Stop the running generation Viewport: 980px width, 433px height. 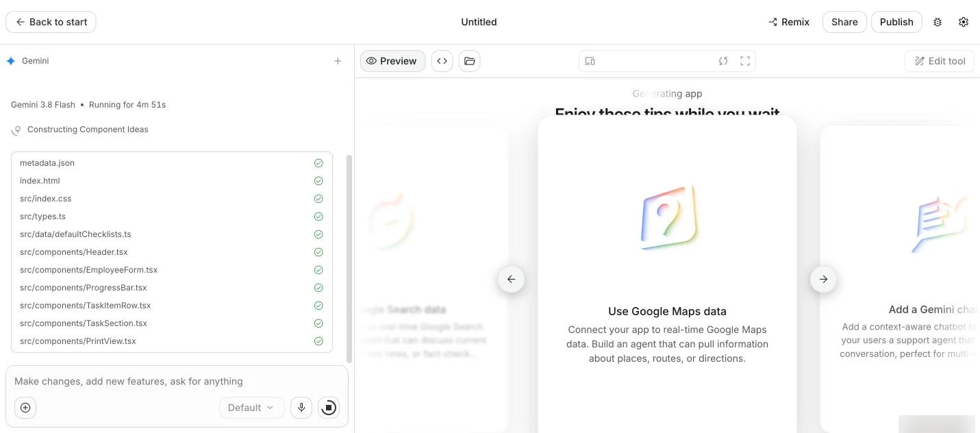pos(329,408)
